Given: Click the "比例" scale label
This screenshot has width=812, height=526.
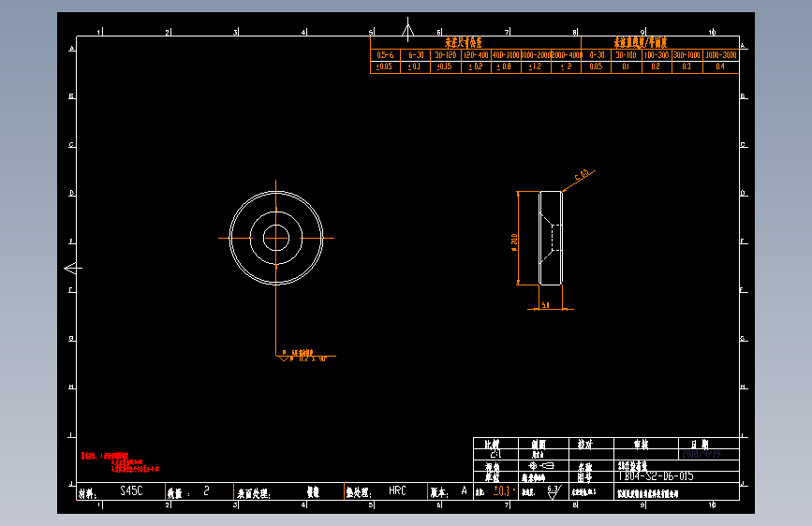Looking at the screenshot, I should tap(493, 445).
